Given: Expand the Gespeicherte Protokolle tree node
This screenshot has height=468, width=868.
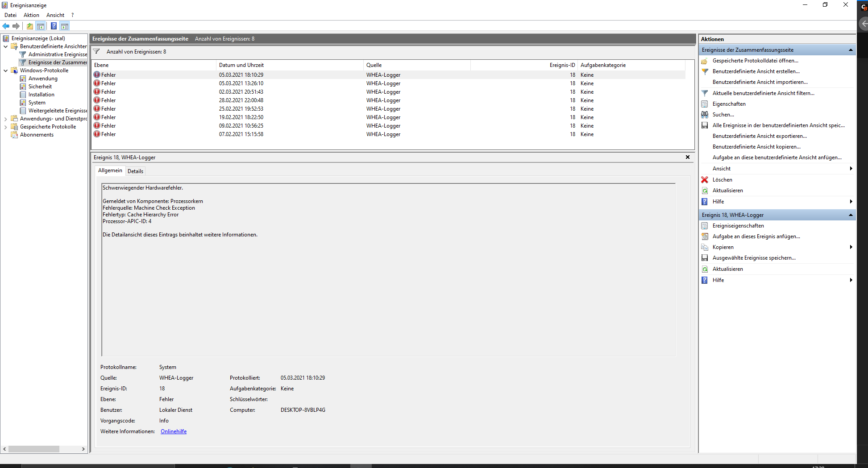Looking at the screenshot, I should [x=5, y=127].
